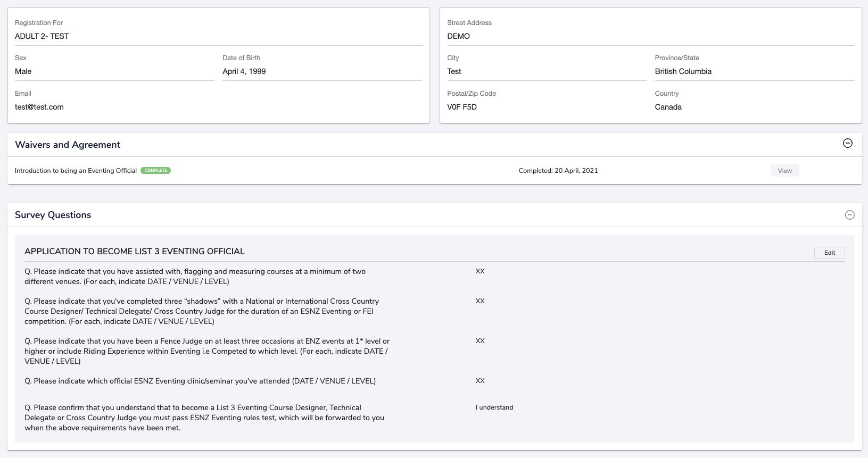Click the green COMPLETE status badge

tap(155, 171)
